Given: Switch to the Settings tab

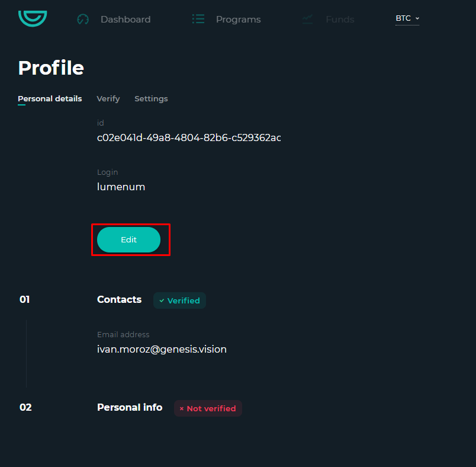Looking at the screenshot, I should [x=151, y=99].
